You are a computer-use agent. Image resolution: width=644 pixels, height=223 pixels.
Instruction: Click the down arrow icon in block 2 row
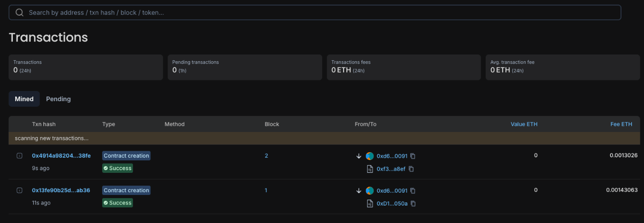tap(359, 156)
